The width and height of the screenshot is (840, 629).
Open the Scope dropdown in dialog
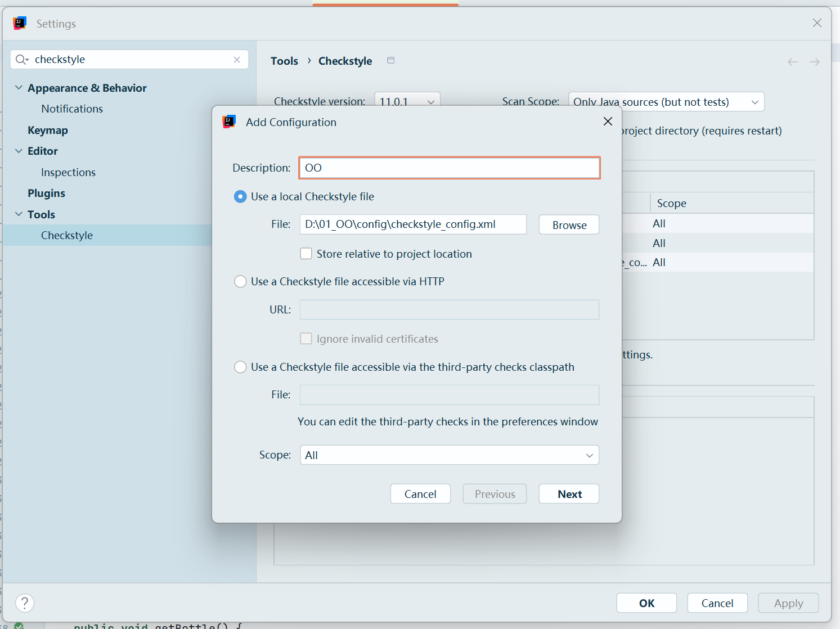click(449, 455)
